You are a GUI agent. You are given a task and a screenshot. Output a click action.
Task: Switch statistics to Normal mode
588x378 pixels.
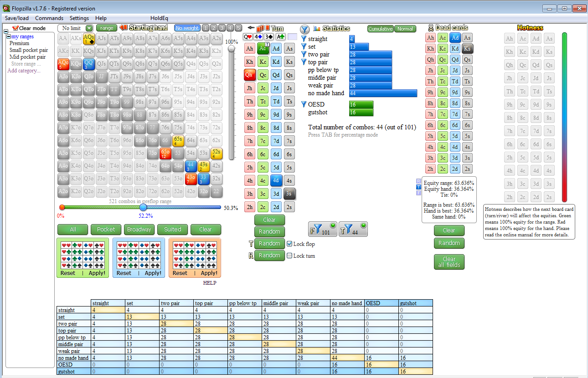[405, 29]
